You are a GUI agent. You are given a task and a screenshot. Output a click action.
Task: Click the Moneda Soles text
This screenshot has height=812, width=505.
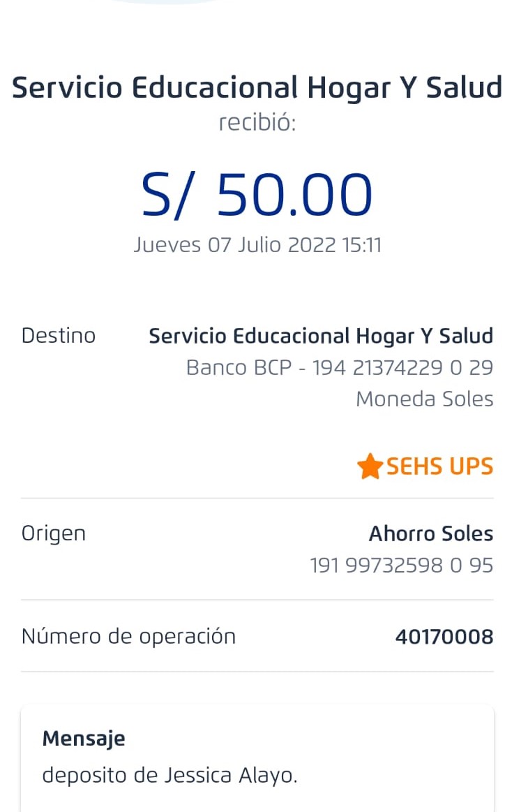tap(424, 399)
